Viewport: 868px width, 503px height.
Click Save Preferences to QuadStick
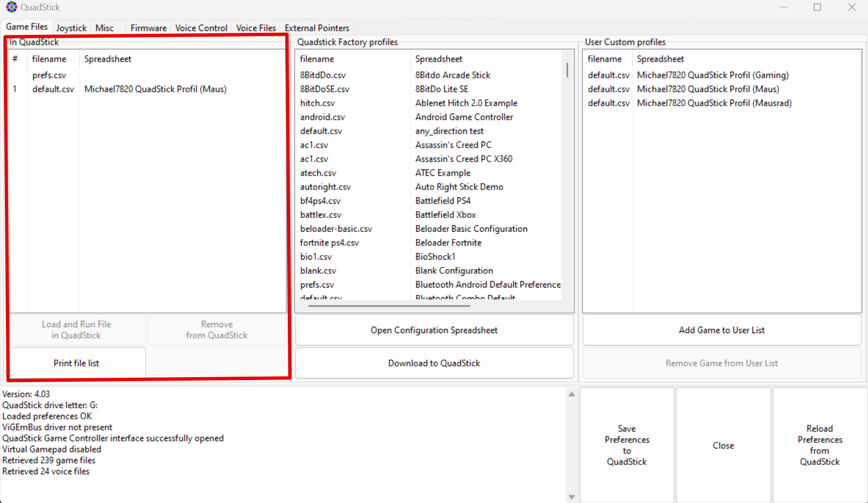(627, 445)
